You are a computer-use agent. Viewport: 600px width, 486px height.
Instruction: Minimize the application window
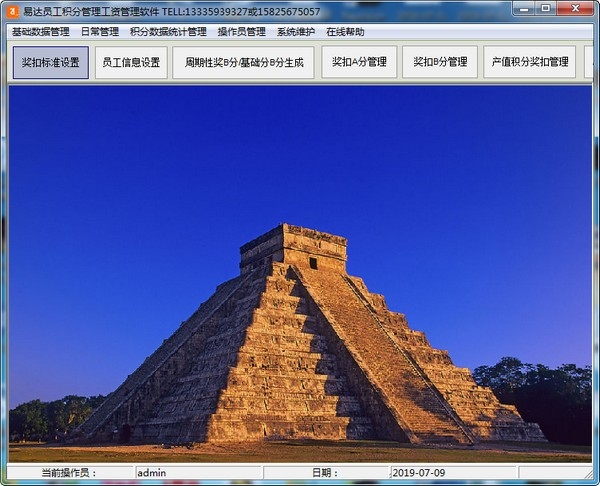522,10
